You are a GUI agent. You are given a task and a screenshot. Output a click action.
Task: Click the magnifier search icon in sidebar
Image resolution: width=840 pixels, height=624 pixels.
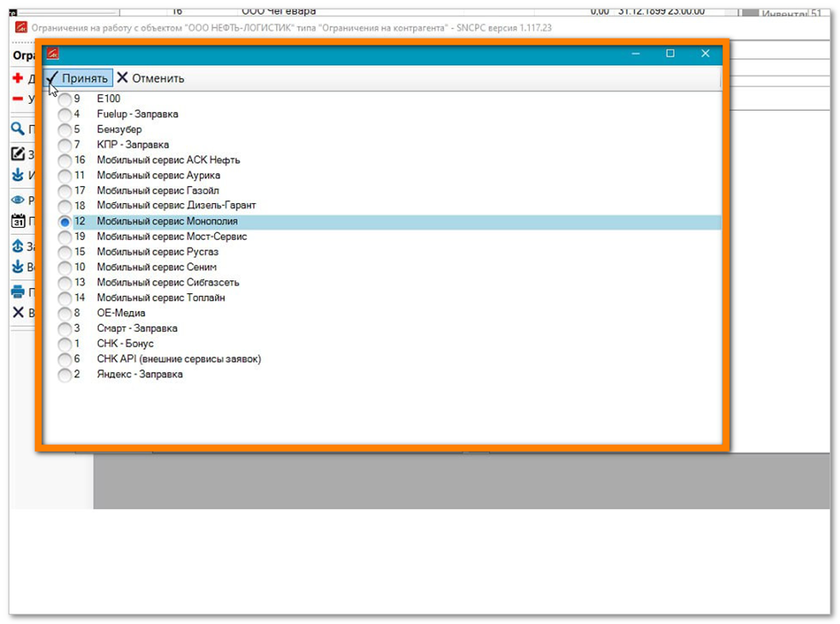[18, 129]
